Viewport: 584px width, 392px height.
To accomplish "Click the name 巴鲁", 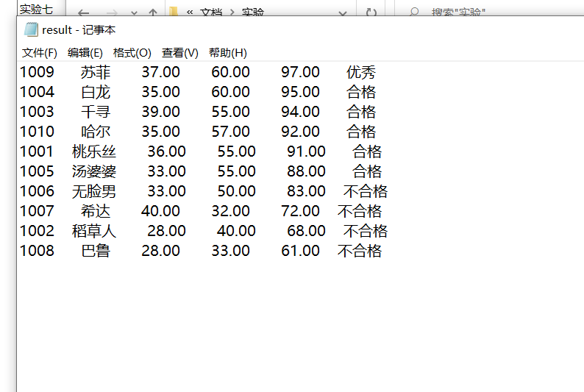I will click(96, 251).
